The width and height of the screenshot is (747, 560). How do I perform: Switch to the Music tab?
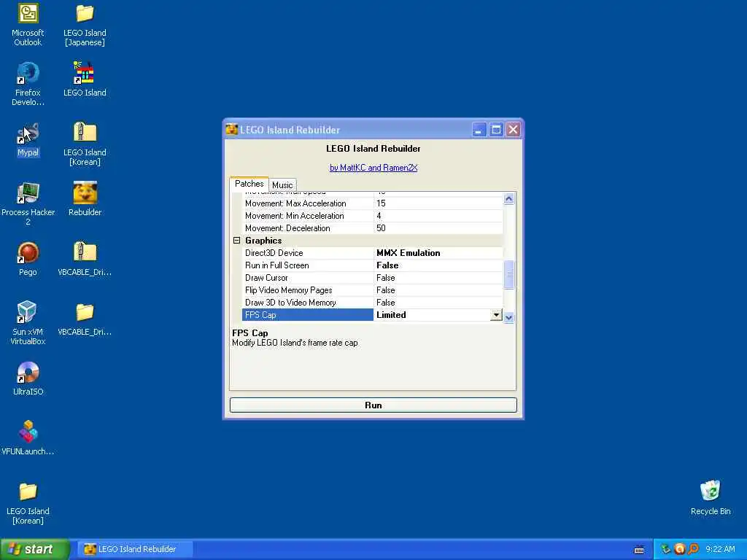[282, 184]
